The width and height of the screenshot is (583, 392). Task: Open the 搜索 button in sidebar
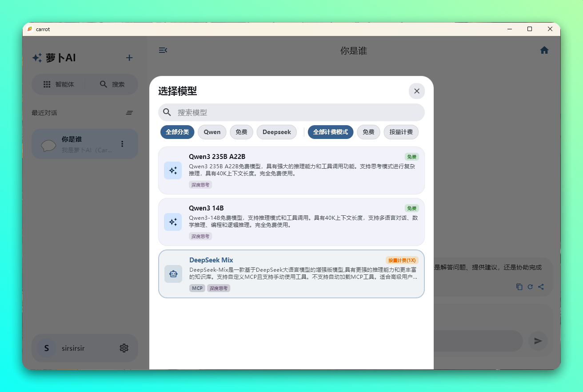point(112,84)
